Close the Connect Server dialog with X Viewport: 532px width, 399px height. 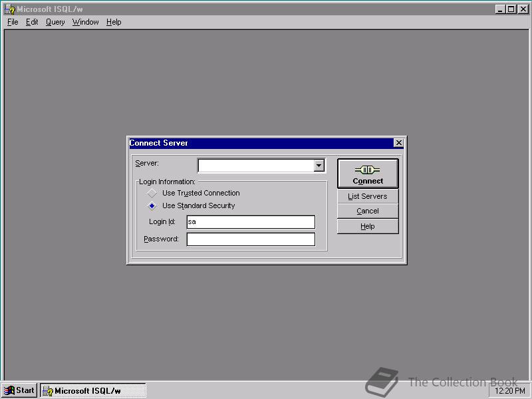[x=398, y=143]
